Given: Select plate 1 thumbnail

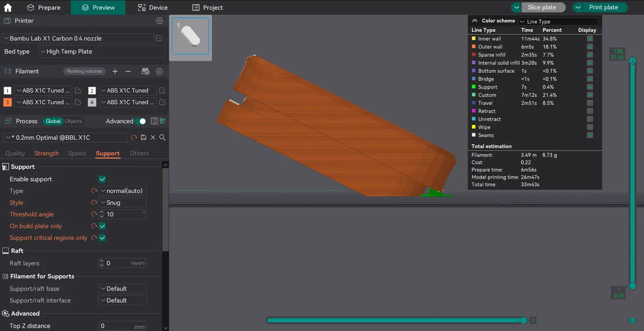Looking at the screenshot, I should (190, 36).
